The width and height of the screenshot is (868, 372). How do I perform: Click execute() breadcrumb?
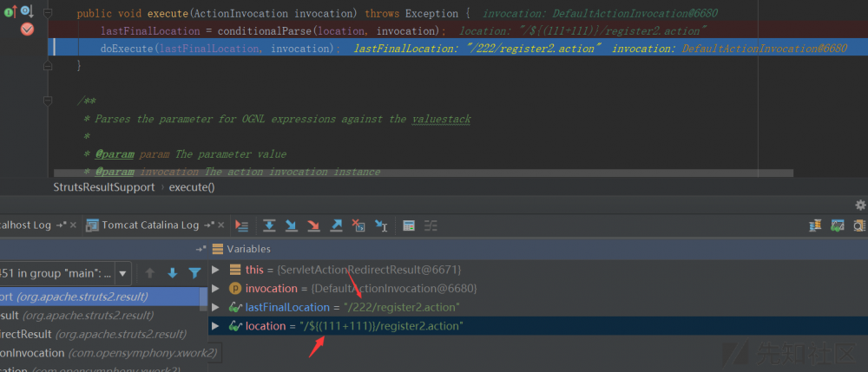[192, 186]
